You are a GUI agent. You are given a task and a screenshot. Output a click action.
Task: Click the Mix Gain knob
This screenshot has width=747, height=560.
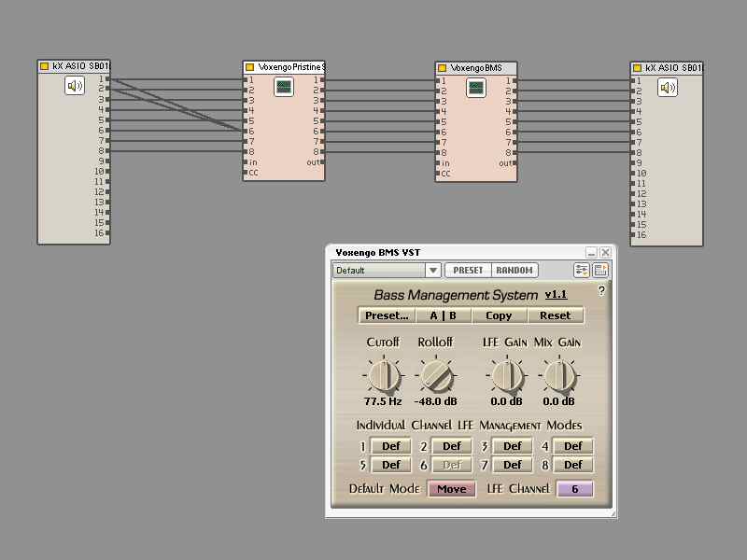click(559, 375)
